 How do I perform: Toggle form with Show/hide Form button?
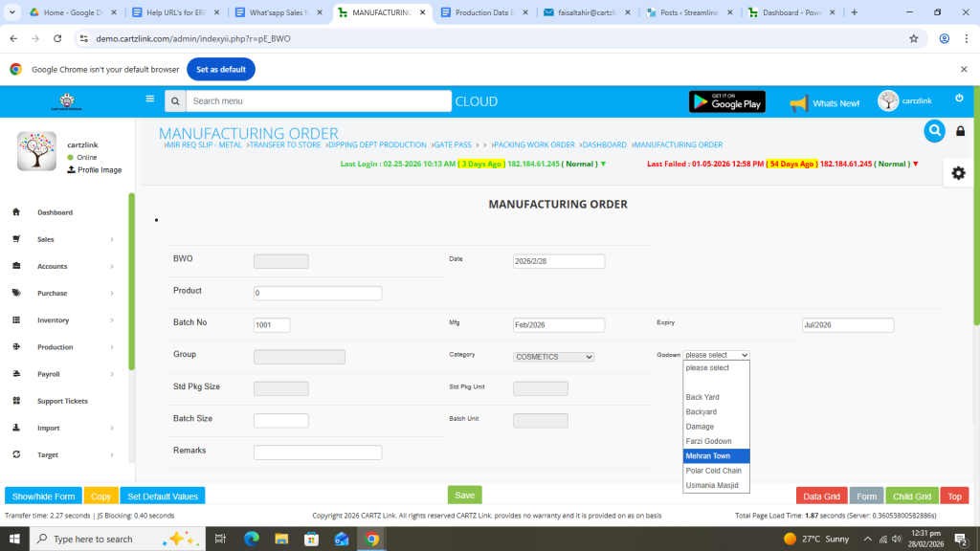43,496
